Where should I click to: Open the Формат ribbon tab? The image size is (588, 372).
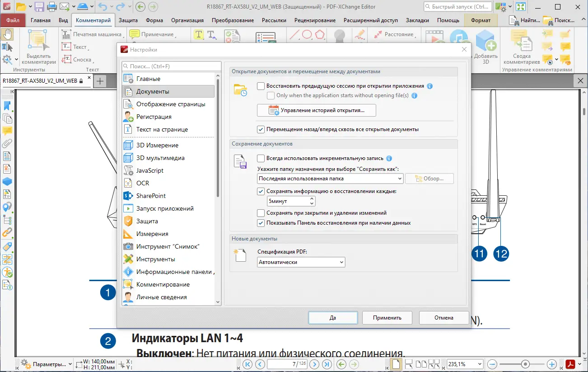click(x=481, y=20)
